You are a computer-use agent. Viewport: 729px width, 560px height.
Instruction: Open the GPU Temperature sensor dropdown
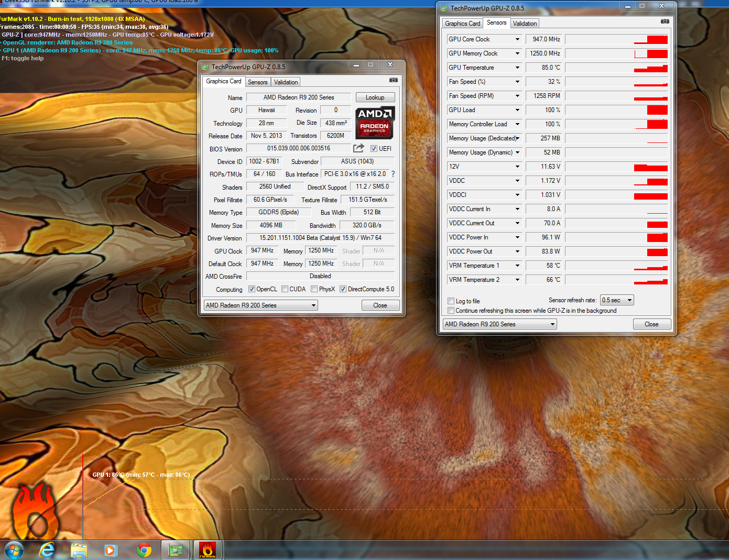pos(517,68)
